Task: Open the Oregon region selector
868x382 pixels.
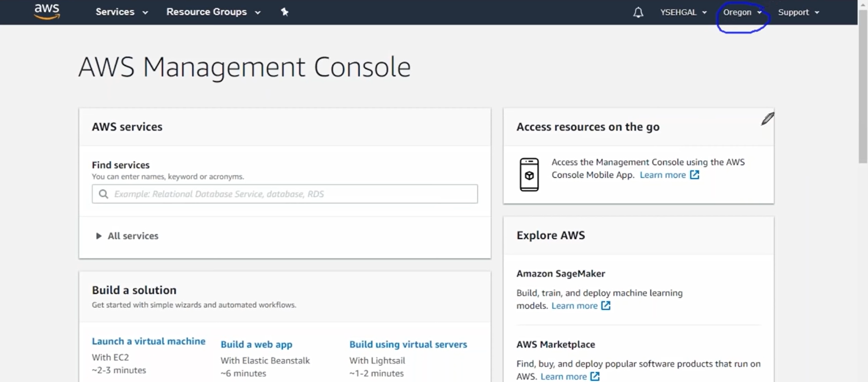Action: (742, 12)
